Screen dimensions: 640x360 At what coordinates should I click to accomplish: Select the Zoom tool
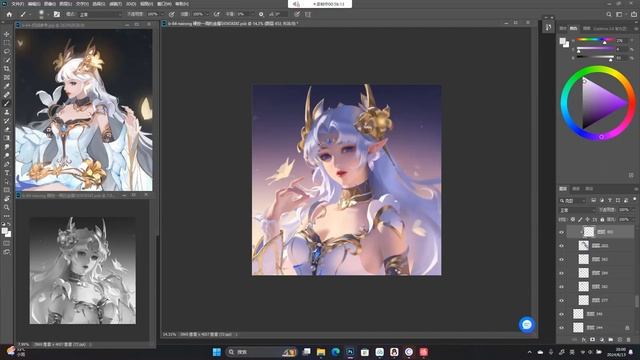point(7,207)
